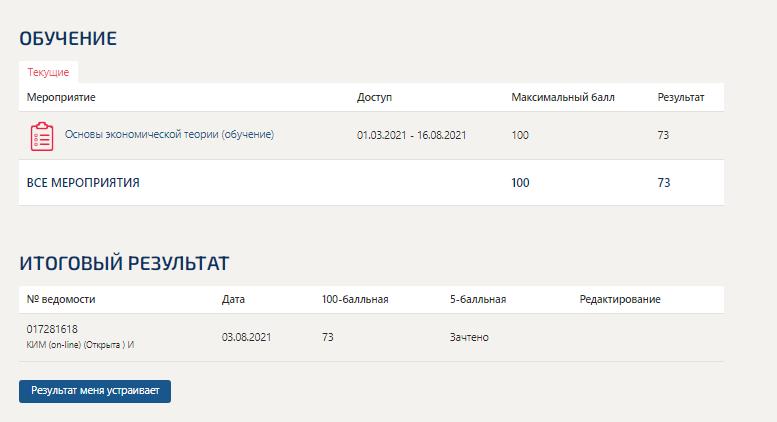Click the ИТОГОВЫЙ РЕЗУЛЬТАТ heading
The width and height of the screenshot is (777, 422).
coord(124,263)
